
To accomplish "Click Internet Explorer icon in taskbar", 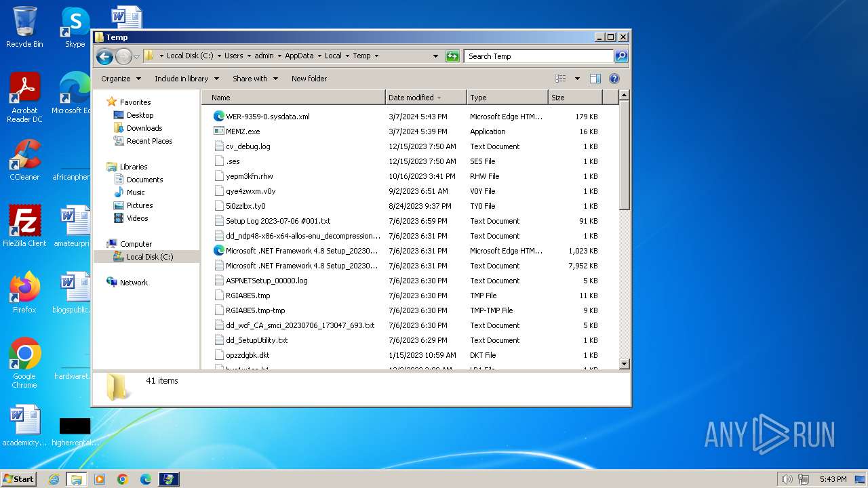I will coord(54,479).
